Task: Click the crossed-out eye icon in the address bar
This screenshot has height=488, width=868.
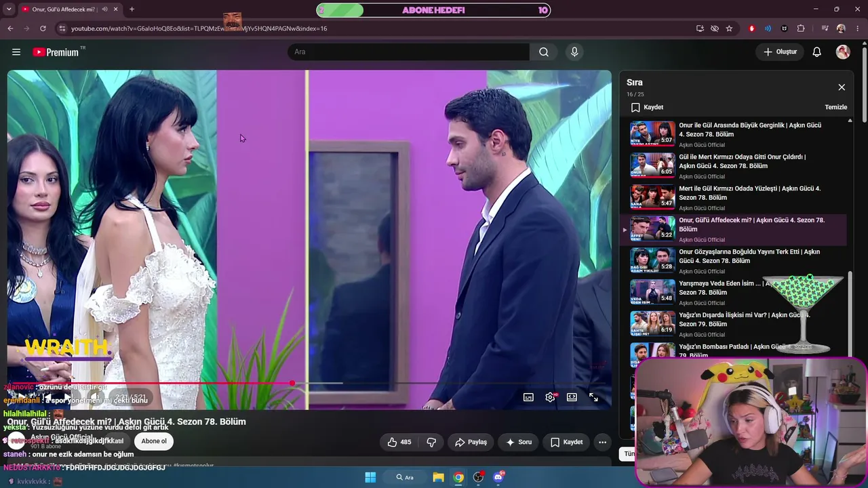Action: [715, 28]
